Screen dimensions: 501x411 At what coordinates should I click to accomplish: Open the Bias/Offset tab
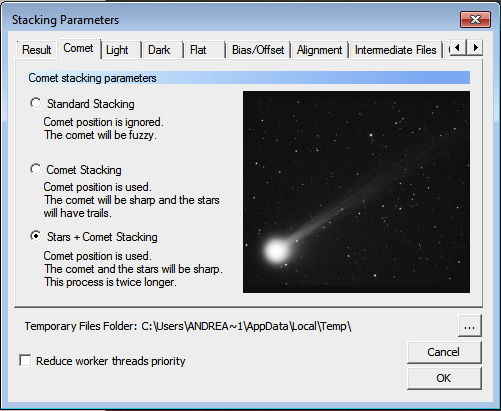click(258, 50)
